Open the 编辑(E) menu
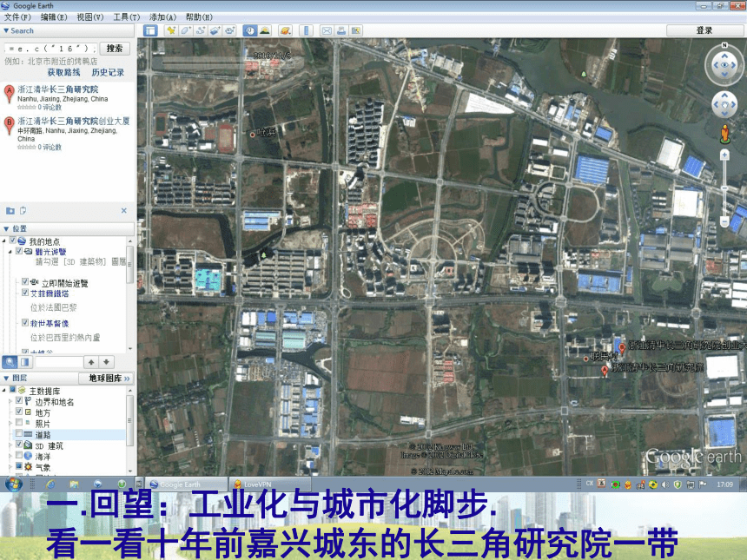This screenshot has width=747, height=560. pyautogui.click(x=54, y=17)
